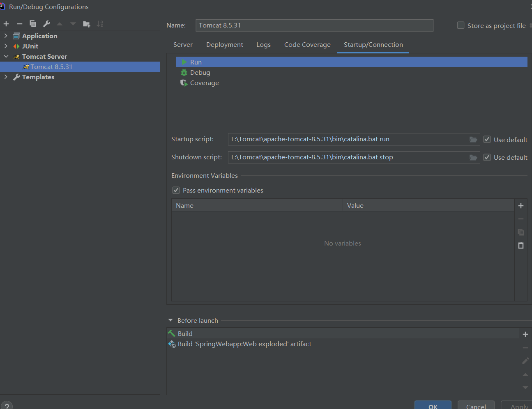Uncheck Pass environment variables
Screen dimensions: 532x409
click(x=176, y=190)
